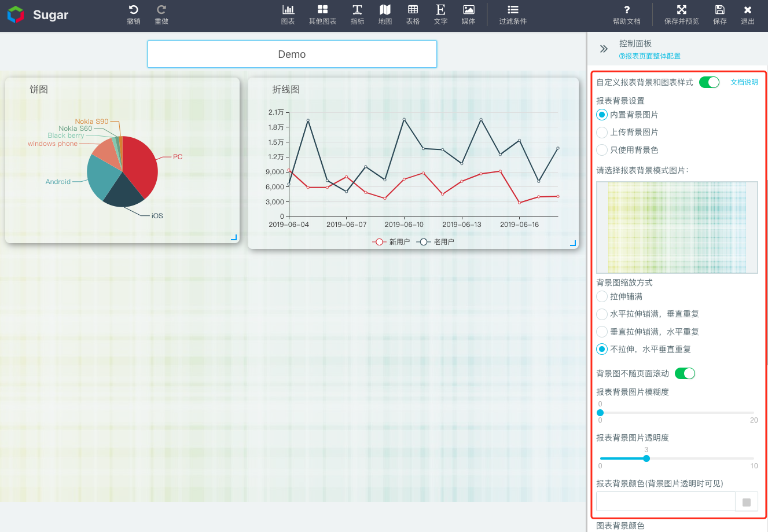Select 只使用背景色 radio option
The height and width of the screenshot is (532, 768).
tap(602, 150)
